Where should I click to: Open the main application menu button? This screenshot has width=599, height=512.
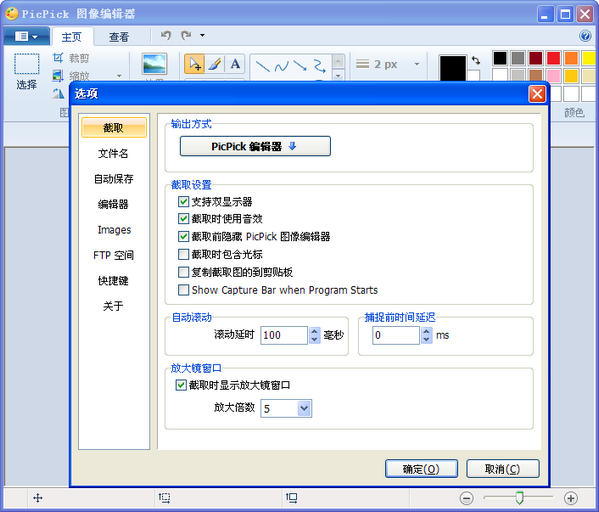coord(26,36)
